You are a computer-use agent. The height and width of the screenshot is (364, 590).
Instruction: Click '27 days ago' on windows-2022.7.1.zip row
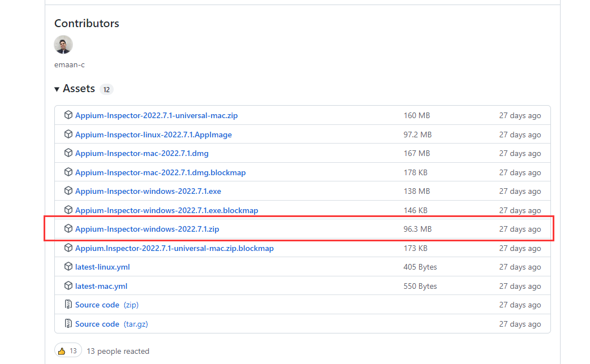point(520,229)
